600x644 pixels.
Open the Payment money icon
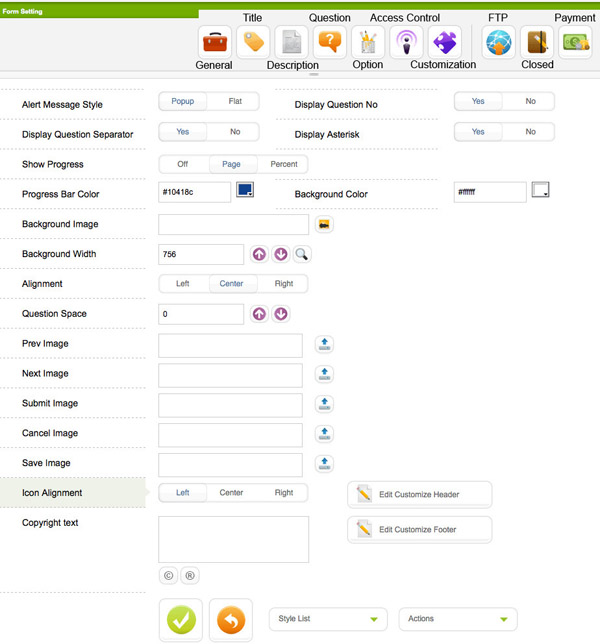coord(575,42)
